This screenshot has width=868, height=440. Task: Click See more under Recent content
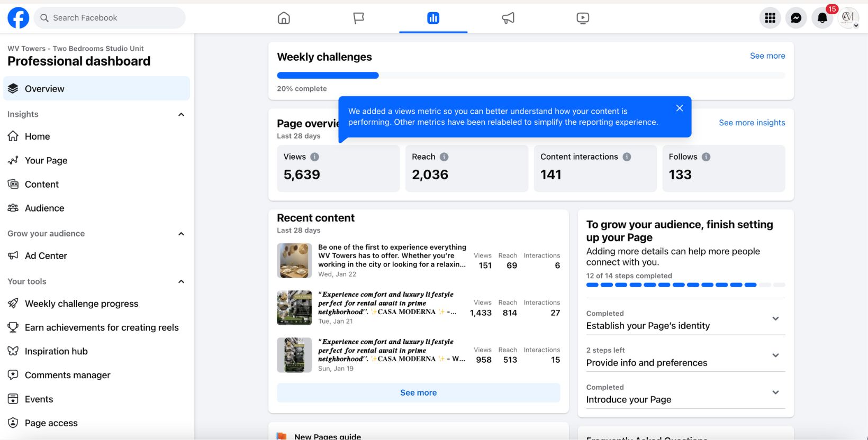pyautogui.click(x=418, y=392)
